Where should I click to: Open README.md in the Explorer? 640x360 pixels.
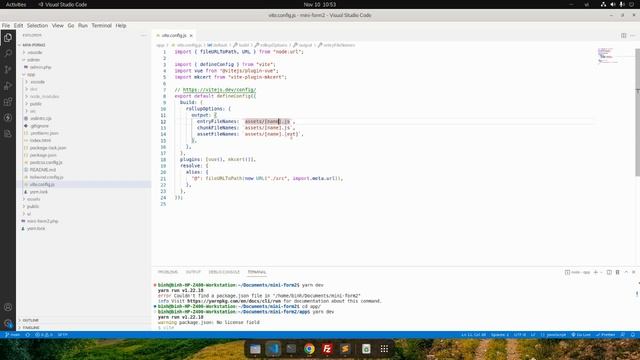point(84,170)
